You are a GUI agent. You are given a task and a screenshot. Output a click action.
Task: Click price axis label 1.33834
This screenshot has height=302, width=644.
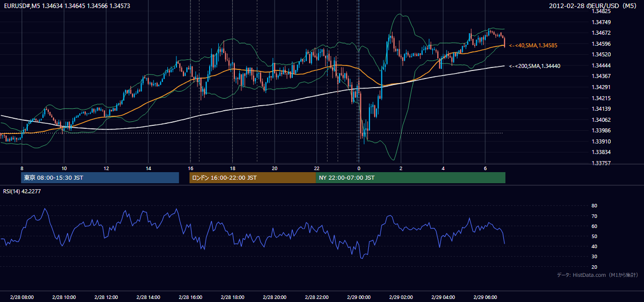(x=601, y=152)
